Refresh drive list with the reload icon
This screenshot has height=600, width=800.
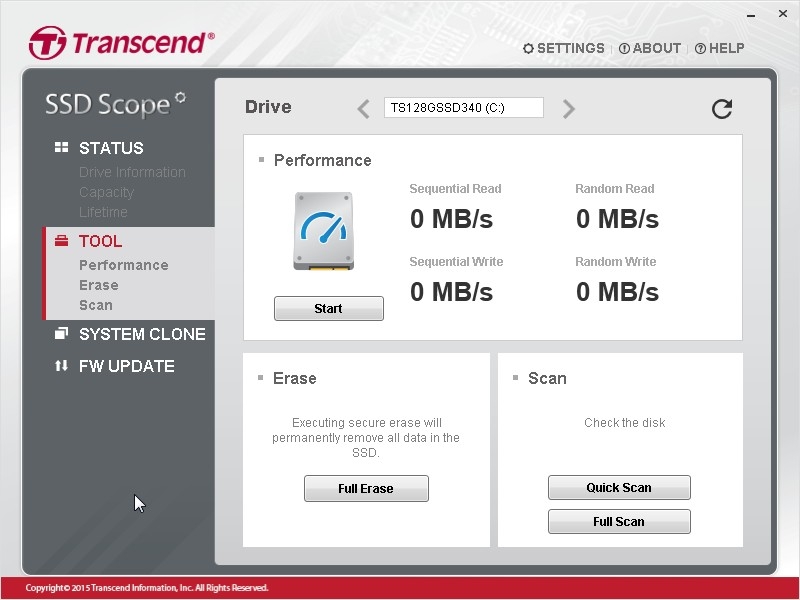pyautogui.click(x=722, y=109)
